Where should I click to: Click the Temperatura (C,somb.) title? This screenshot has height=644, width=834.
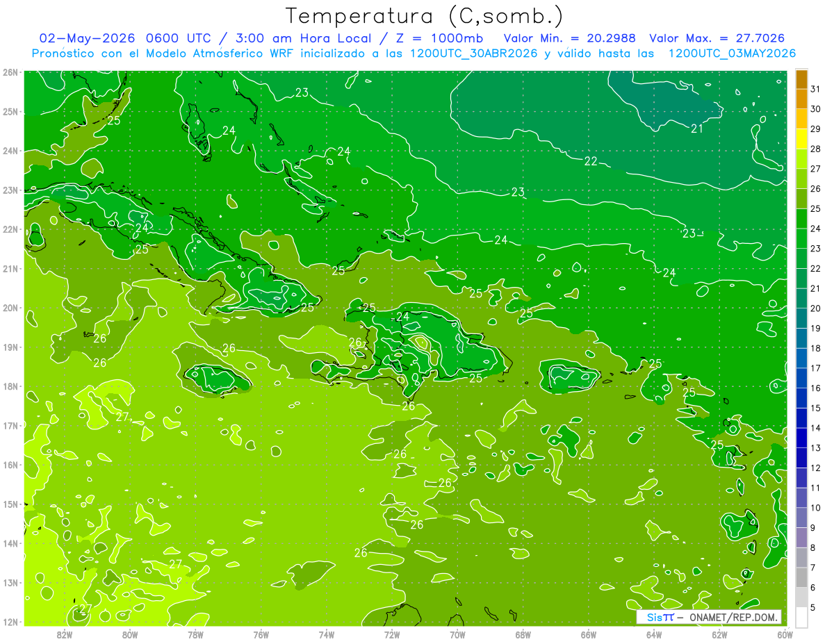point(425,16)
